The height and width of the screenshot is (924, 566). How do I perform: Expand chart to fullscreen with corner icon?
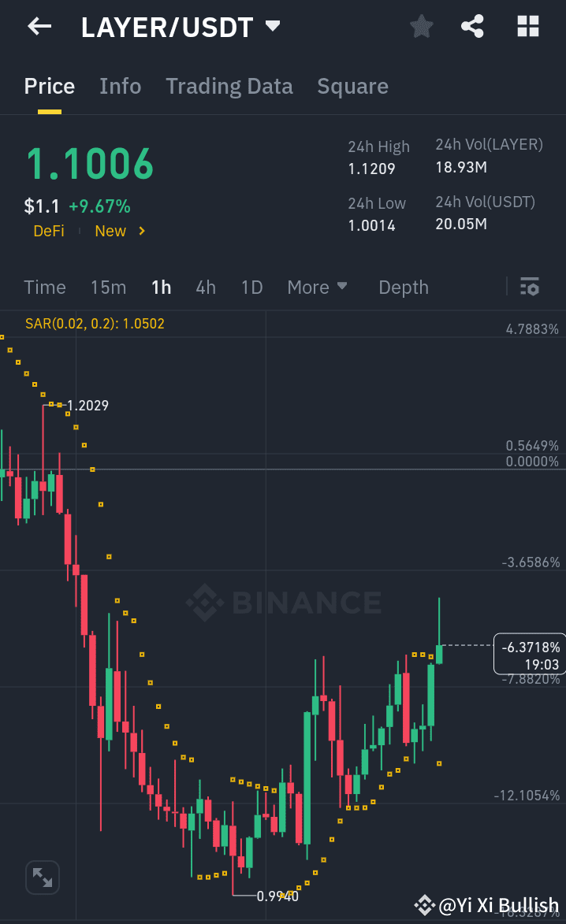42,877
